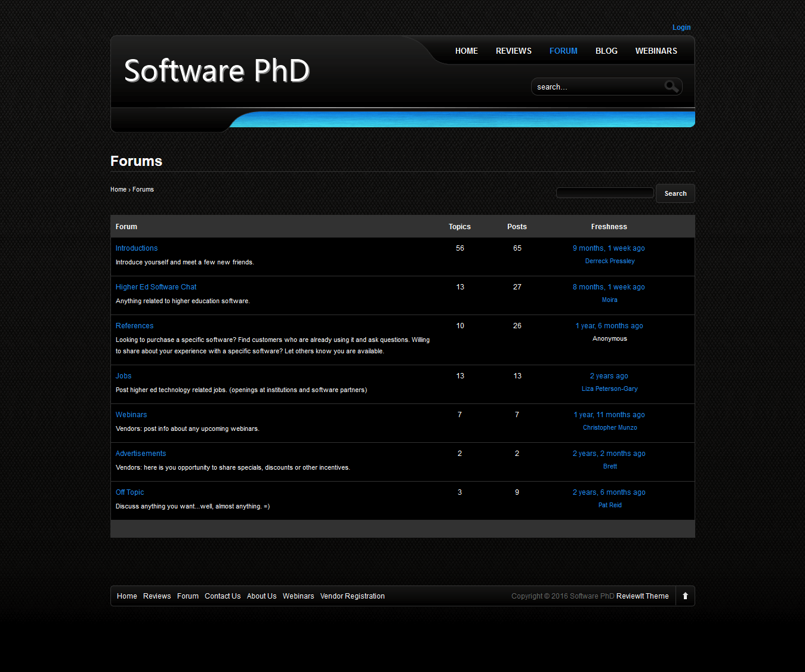
Task: Visit the References forum
Action: click(134, 326)
